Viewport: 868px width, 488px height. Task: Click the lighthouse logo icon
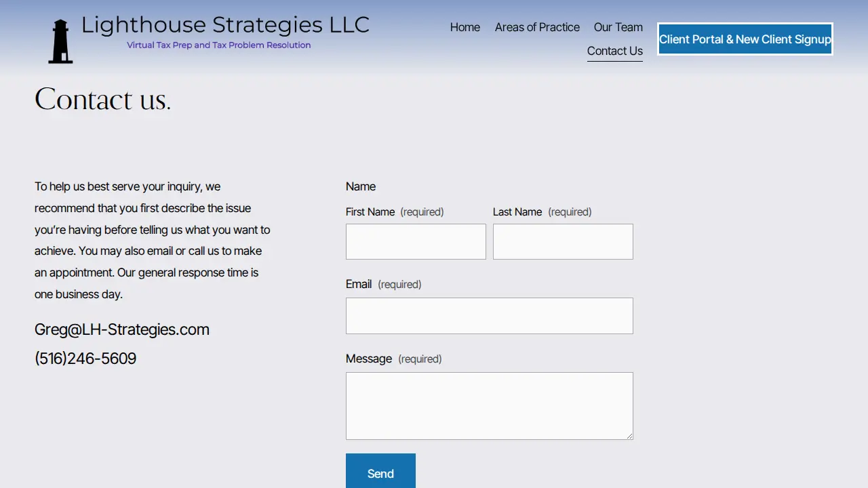click(x=60, y=41)
